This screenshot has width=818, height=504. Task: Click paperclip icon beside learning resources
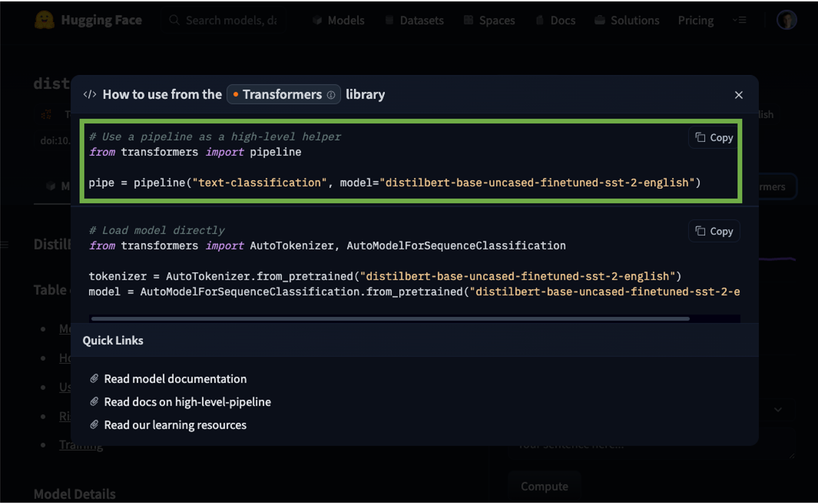(94, 425)
